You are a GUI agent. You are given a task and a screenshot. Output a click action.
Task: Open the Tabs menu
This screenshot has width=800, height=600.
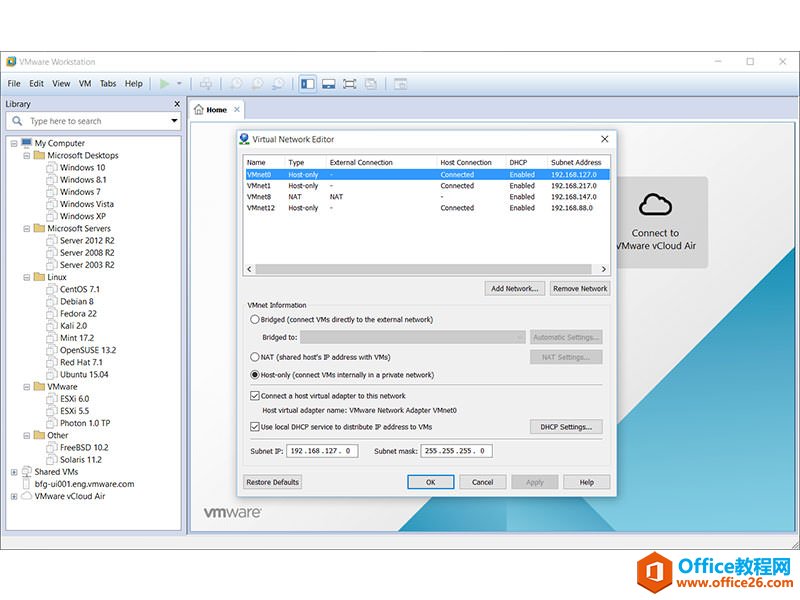[x=108, y=84]
